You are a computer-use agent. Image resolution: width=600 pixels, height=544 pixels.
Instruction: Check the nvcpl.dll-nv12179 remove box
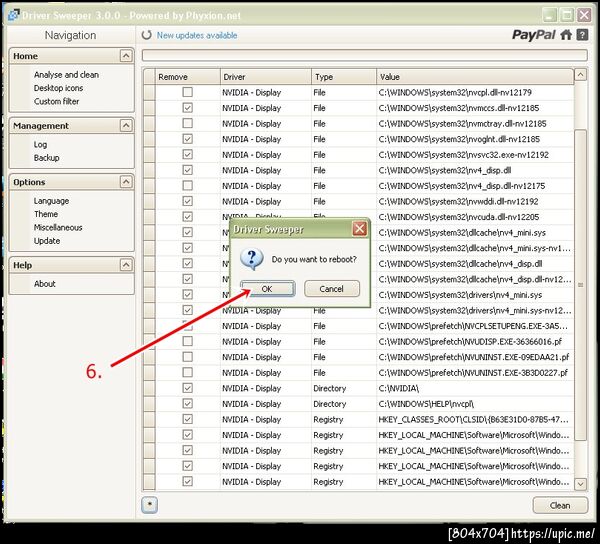[x=188, y=92]
